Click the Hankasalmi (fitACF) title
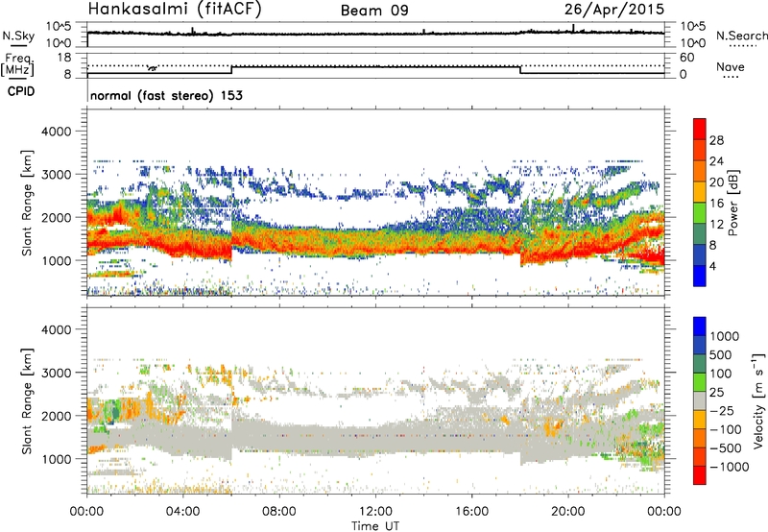768x532 pixels. pyautogui.click(x=175, y=10)
